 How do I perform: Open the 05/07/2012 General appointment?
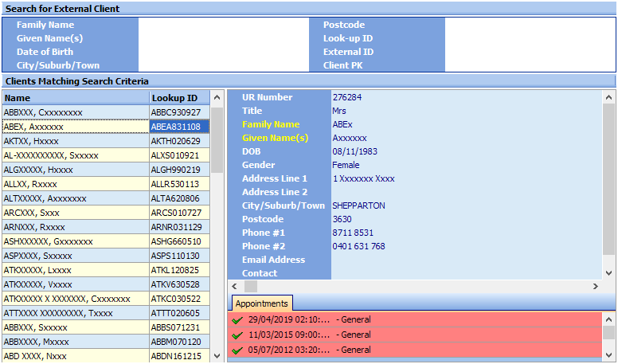pos(415,350)
